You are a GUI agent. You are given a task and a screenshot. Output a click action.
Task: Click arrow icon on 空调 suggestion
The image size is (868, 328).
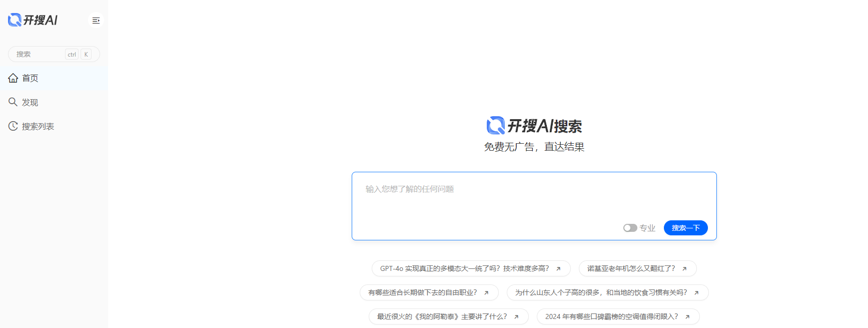pos(687,317)
